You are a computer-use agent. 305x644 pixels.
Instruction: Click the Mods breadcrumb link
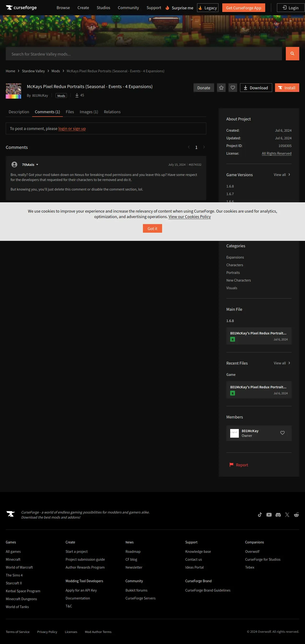pos(56,71)
